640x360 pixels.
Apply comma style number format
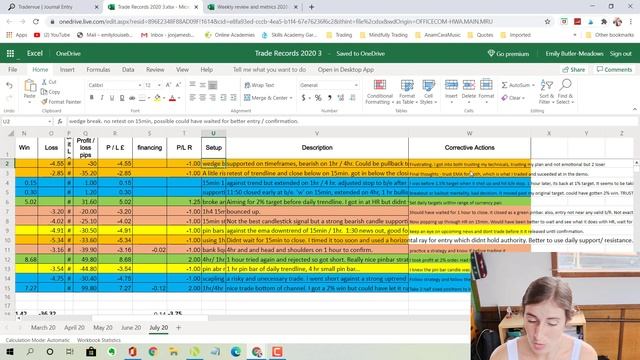pos(329,98)
